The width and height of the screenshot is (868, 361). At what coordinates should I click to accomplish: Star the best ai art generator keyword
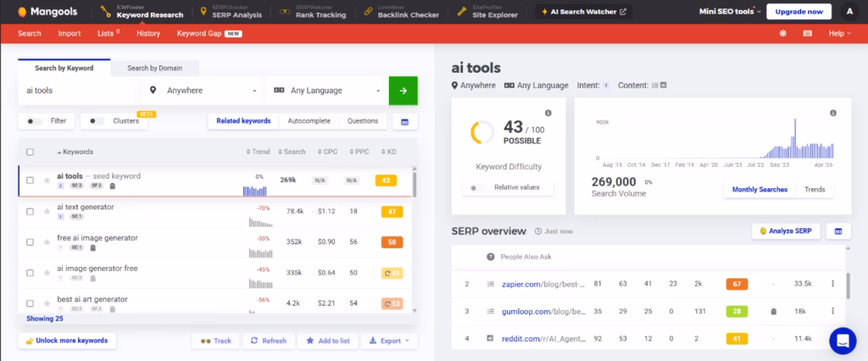[47, 303]
